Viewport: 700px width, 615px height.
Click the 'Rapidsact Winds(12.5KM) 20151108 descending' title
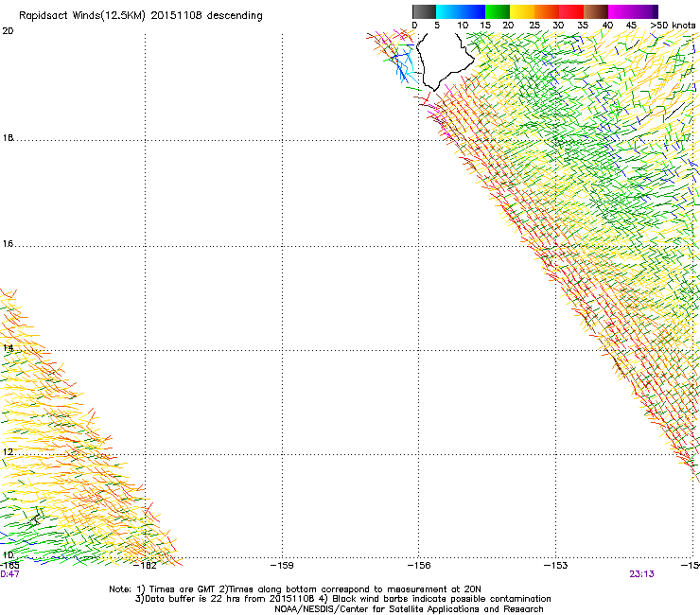pyautogui.click(x=141, y=16)
